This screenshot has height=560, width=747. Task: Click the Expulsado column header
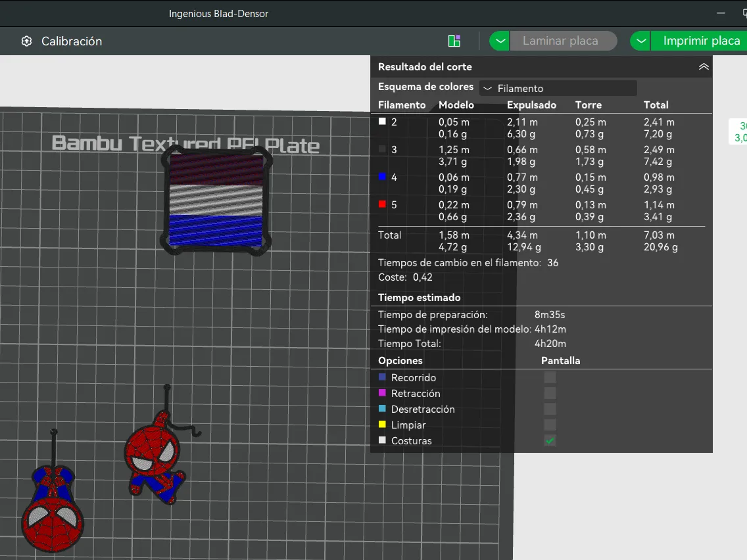click(x=531, y=105)
